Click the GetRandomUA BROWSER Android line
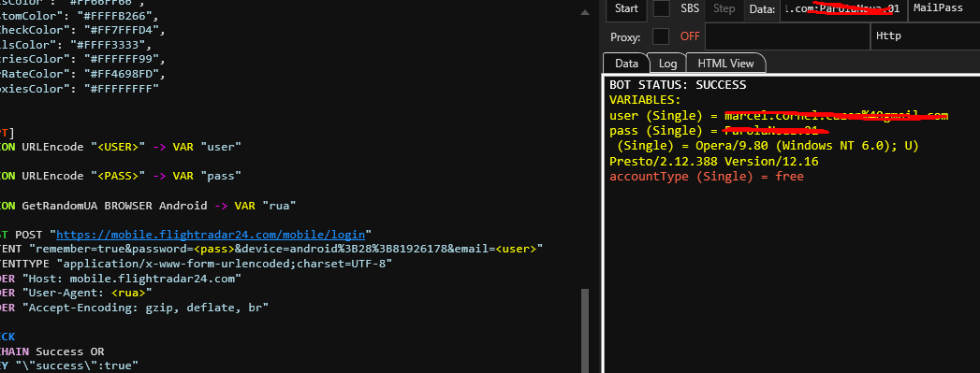 click(x=148, y=206)
